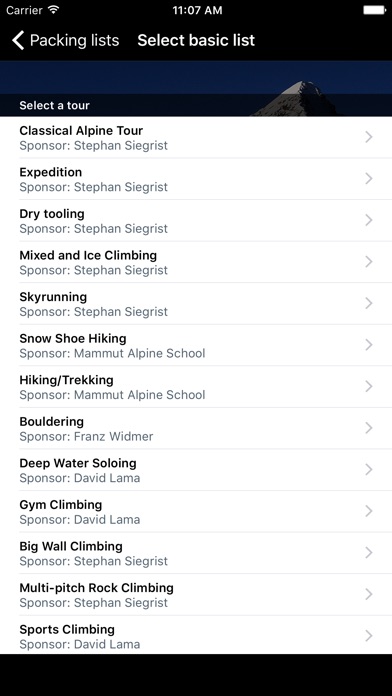Open the Multi-pitch Rock Climbing list

coord(196,594)
